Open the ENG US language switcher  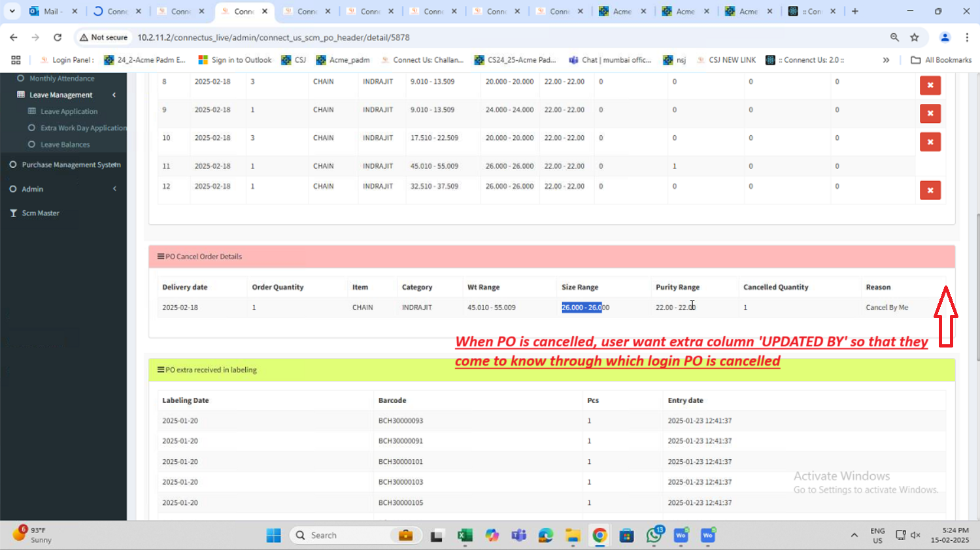[x=877, y=535]
